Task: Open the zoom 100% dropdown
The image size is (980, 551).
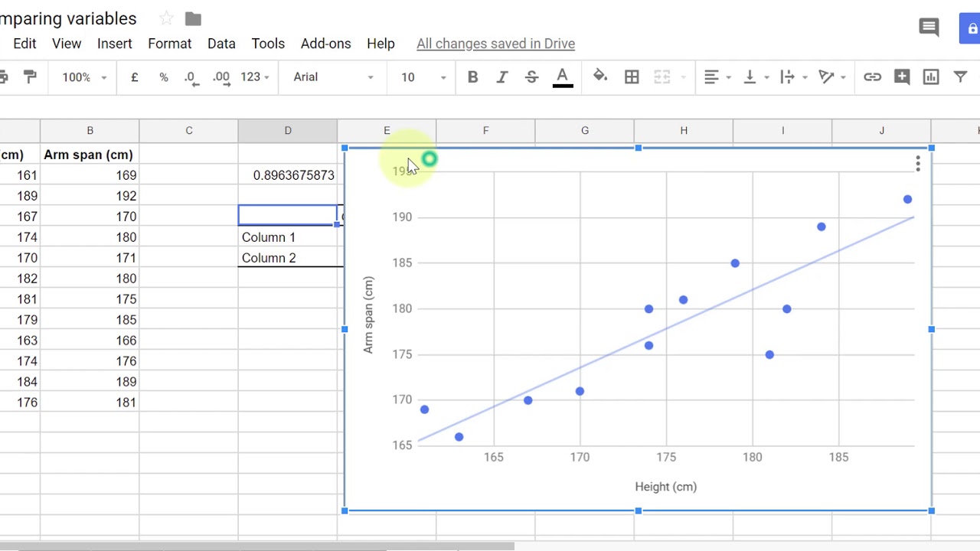Action: point(84,77)
